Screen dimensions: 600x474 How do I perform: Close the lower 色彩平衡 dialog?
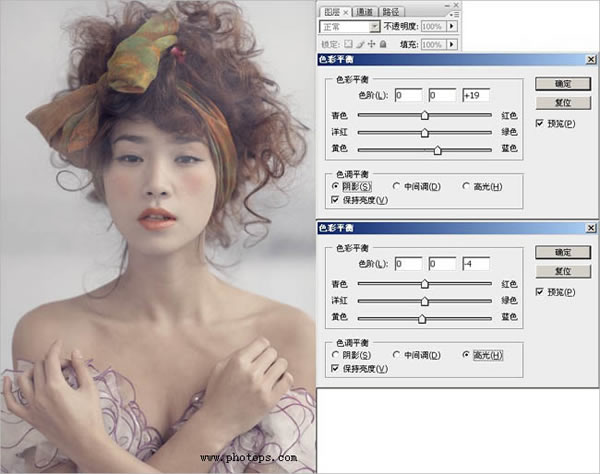(591, 228)
